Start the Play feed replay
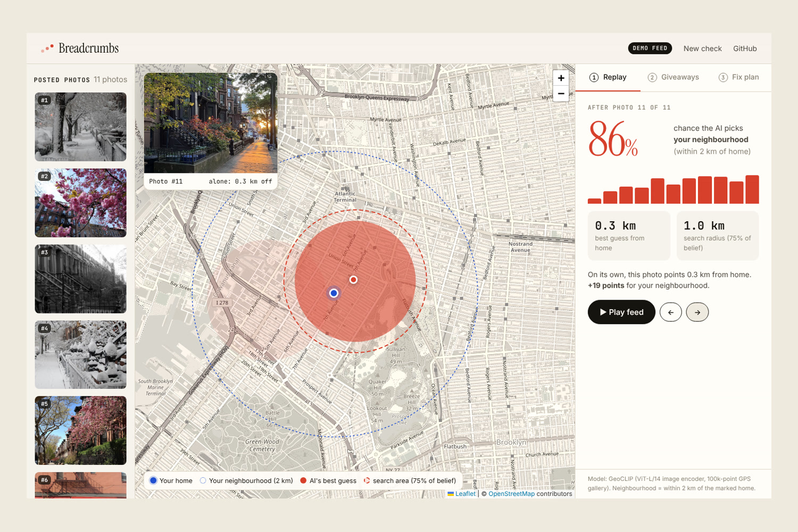This screenshot has height=532, width=798. point(621,312)
